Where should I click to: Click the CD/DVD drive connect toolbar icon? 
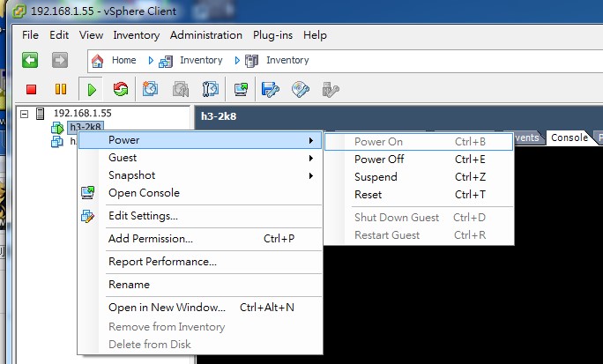tap(301, 90)
